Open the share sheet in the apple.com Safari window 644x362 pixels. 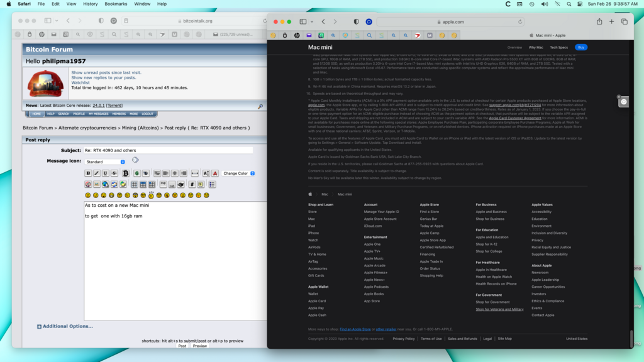(x=599, y=22)
